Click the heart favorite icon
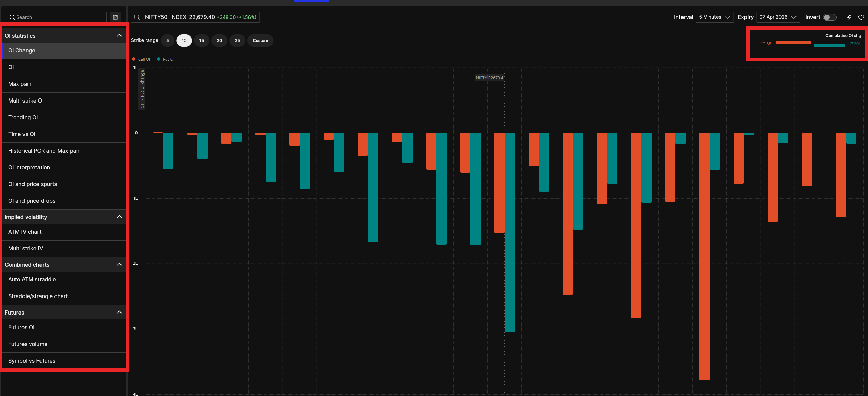 [x=861, y=17]
